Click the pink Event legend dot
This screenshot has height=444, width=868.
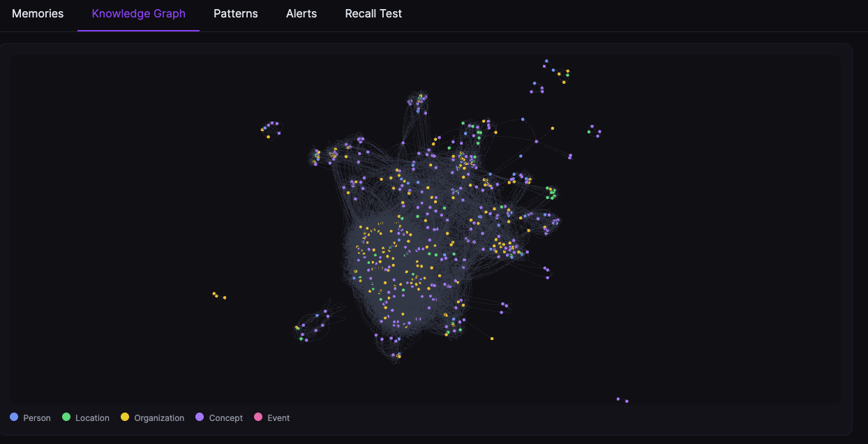click(258, 417)
